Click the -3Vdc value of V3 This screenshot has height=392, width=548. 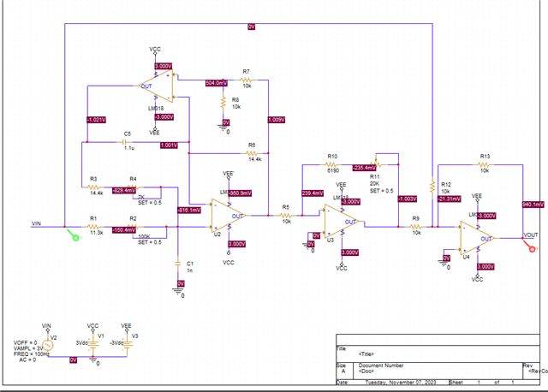116,342
